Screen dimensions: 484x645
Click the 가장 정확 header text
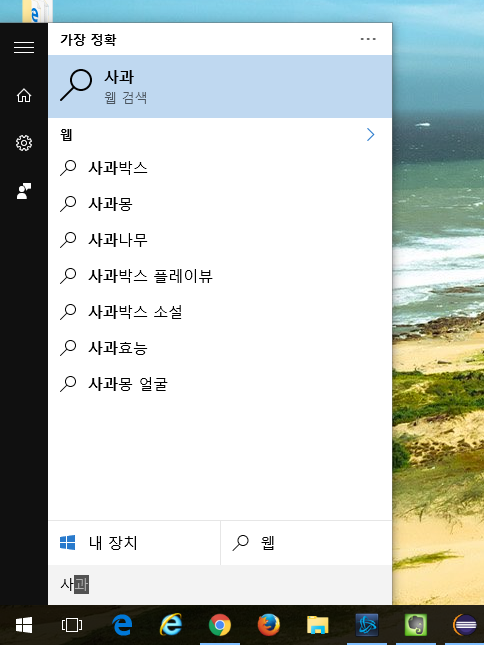88,39
